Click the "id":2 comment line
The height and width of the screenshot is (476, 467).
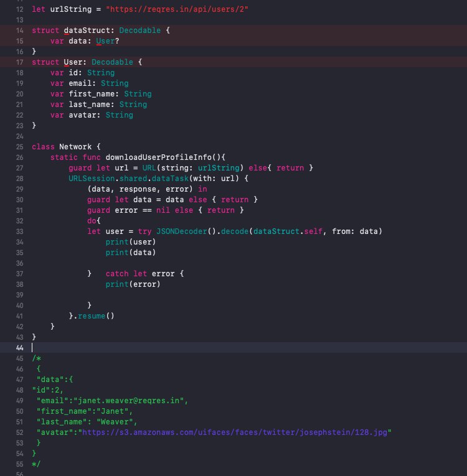coord(47,390)
